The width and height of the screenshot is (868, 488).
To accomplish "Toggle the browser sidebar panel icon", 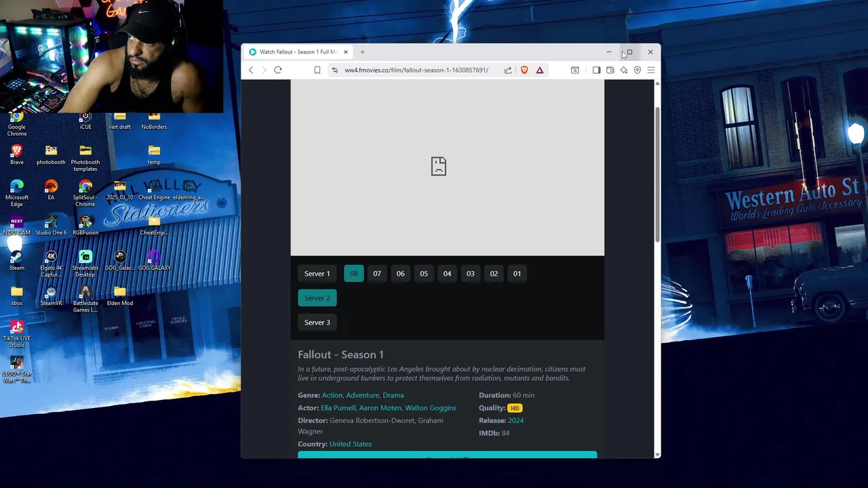I will point(596,70).
